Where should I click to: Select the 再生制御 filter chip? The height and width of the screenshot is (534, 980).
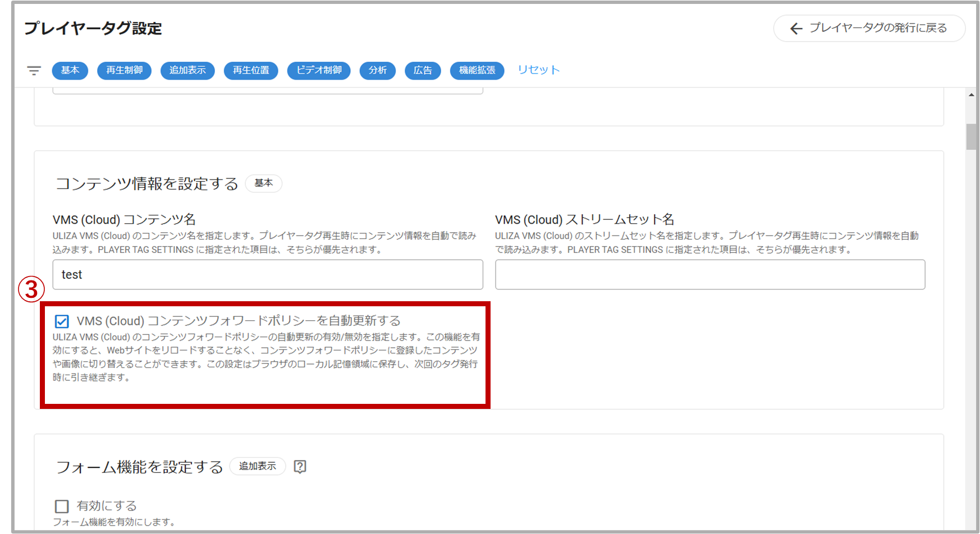(x=125, y=70)
